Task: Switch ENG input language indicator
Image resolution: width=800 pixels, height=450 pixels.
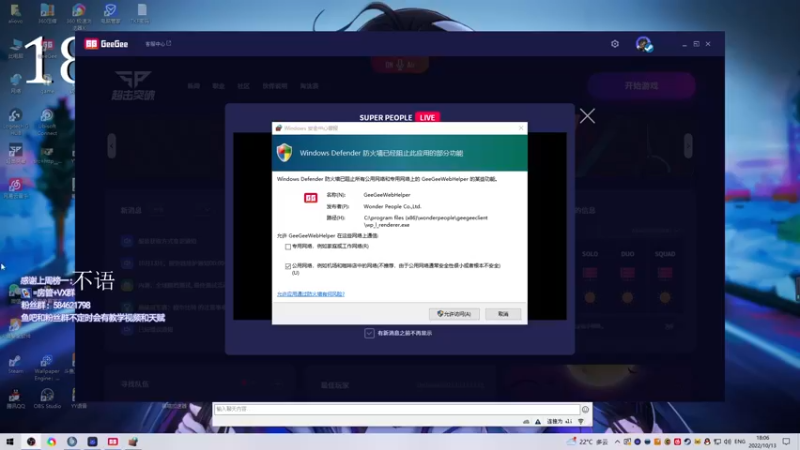Action: tap(740, 442)
